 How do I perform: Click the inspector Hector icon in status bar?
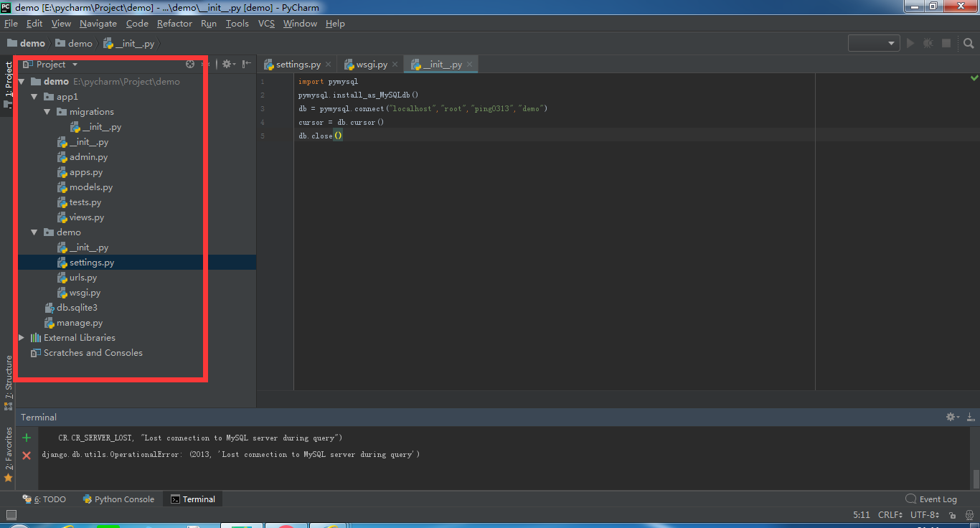tap(969, 515)
